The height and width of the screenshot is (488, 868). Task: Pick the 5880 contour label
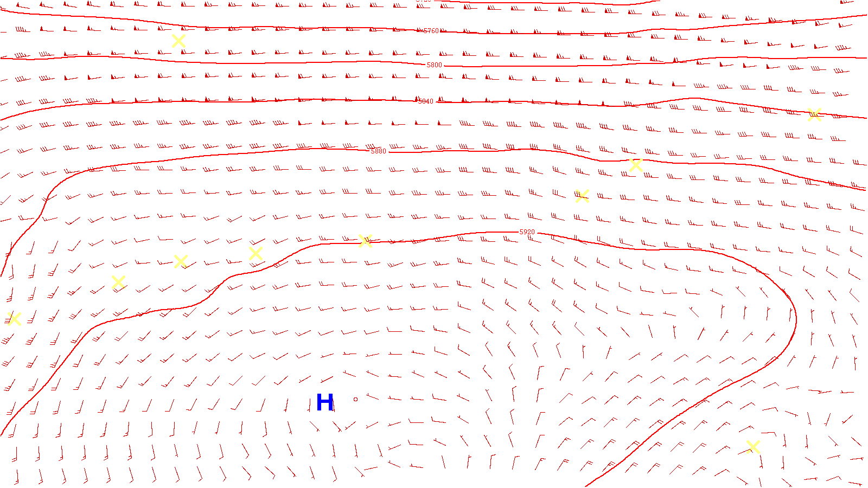[x=379, y=151]
